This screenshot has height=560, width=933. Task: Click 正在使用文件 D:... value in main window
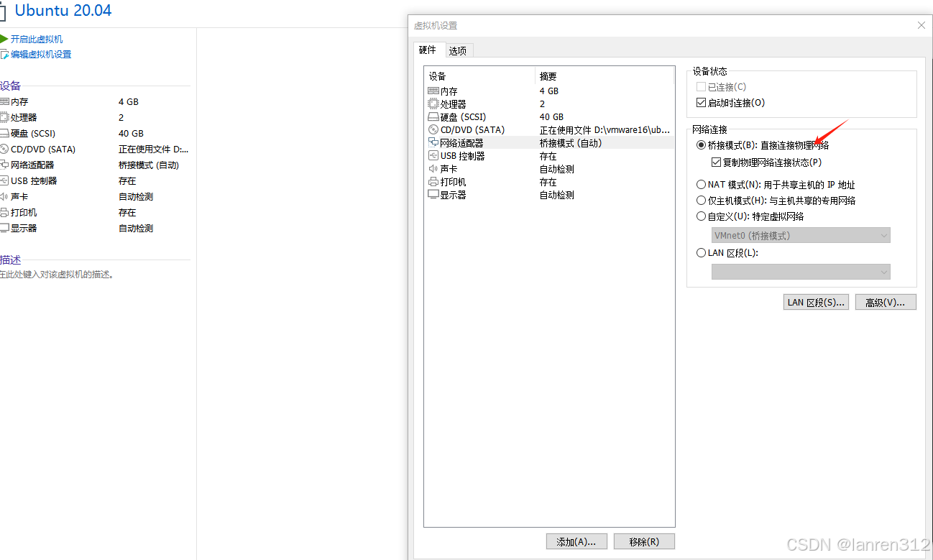coord(154,150)
